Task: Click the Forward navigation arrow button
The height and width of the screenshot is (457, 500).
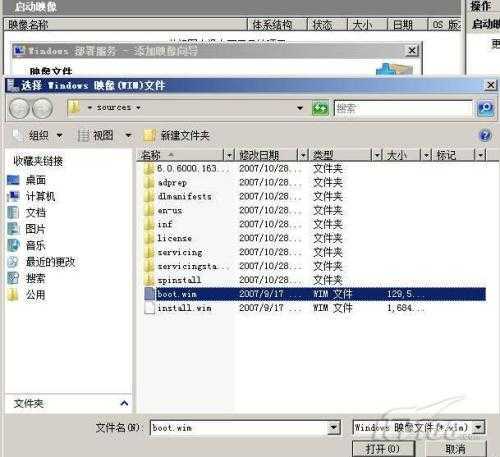Action: [x=42, y=108]
